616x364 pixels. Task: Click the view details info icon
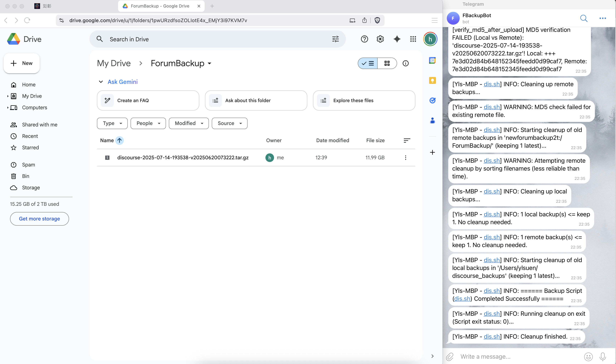tap(405, 63)
